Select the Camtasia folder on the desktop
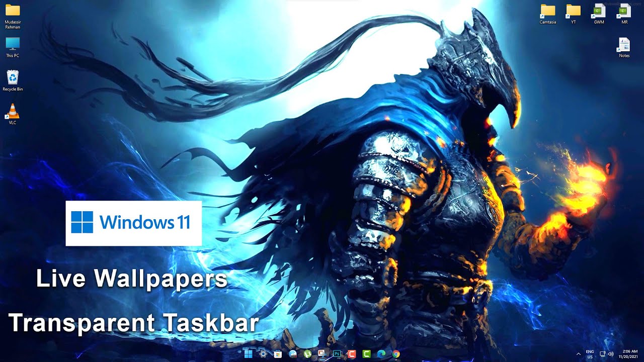 click(x=548, y=14)
